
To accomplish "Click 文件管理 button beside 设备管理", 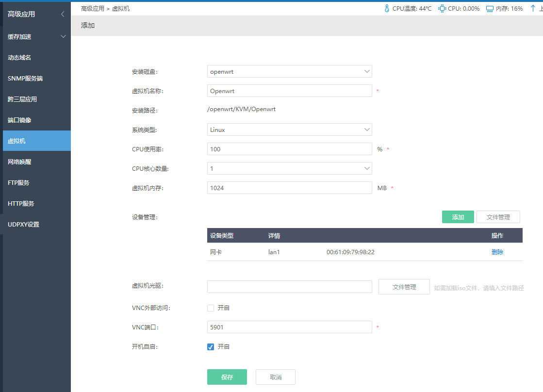I will tap(498, 217).
